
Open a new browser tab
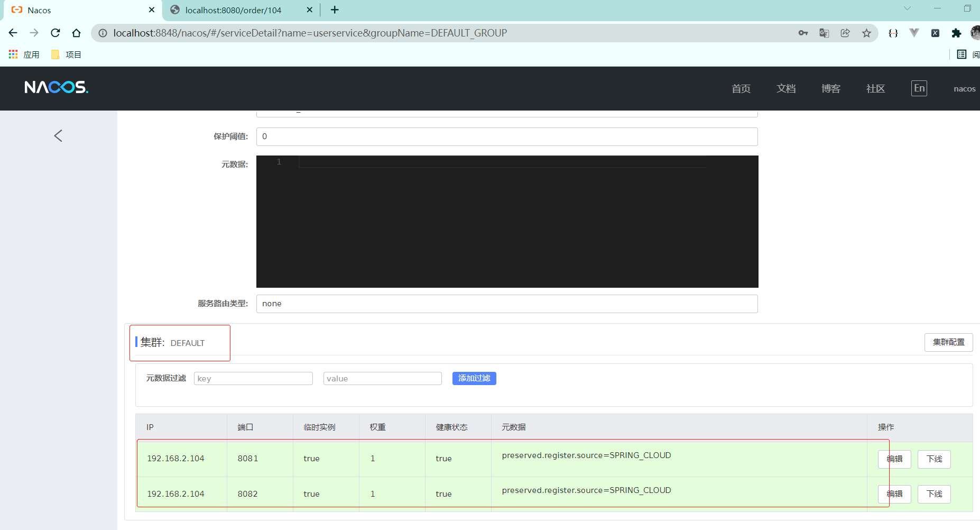(x=335, y=10)
